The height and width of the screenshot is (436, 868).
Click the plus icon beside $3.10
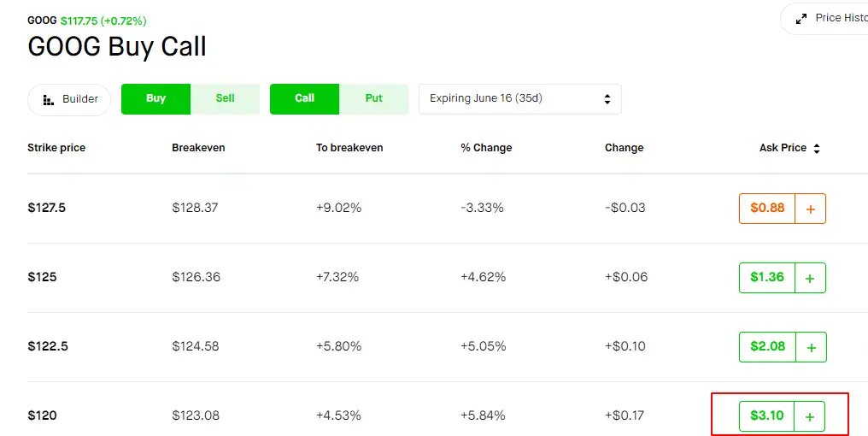coord(810,416)
